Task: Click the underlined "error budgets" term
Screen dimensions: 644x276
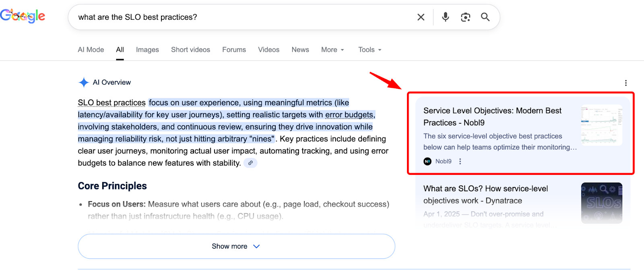Action: 349,115
